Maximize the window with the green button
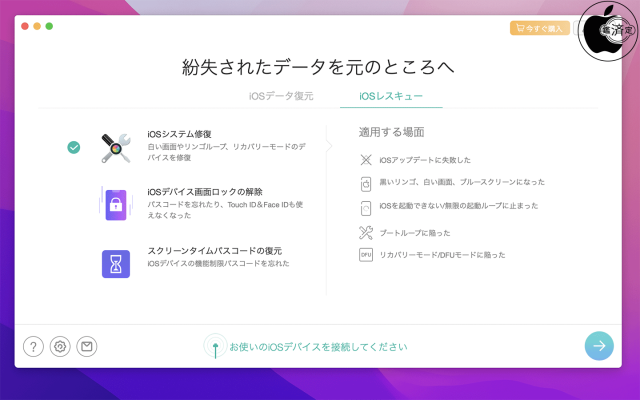This screenshot has height=400, width=640. pos(49,26)
